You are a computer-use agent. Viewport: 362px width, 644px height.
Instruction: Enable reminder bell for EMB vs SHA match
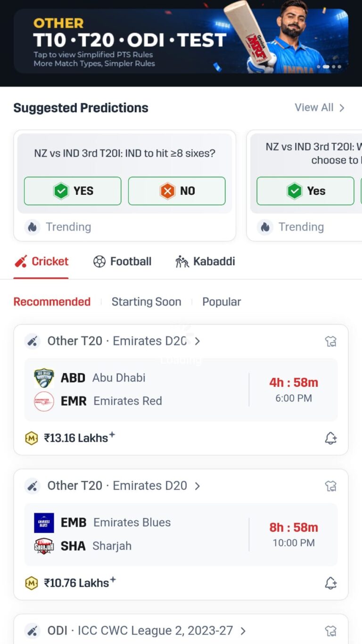click(x=331, y=583)
